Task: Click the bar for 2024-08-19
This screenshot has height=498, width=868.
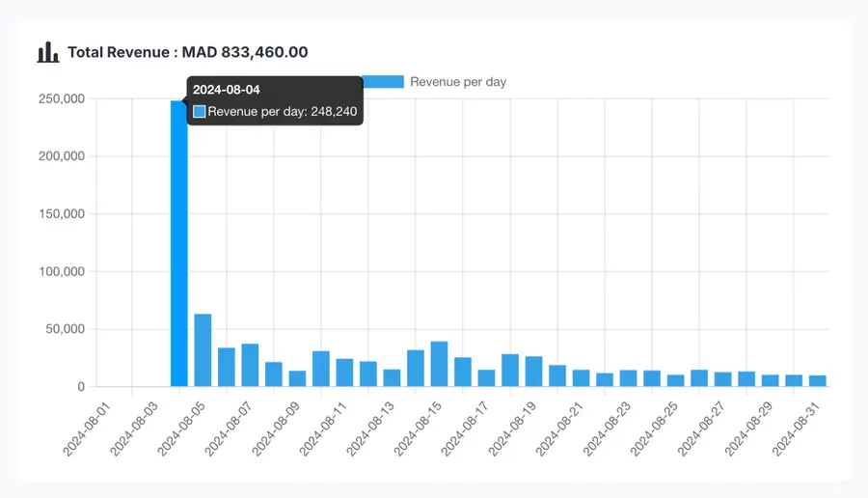Action: tap(533, 372)
